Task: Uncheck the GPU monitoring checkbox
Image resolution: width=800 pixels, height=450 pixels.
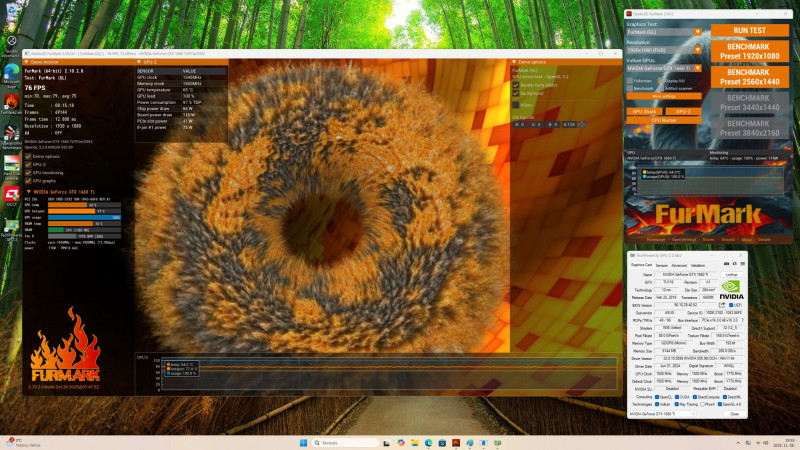Action: (28, 173)
